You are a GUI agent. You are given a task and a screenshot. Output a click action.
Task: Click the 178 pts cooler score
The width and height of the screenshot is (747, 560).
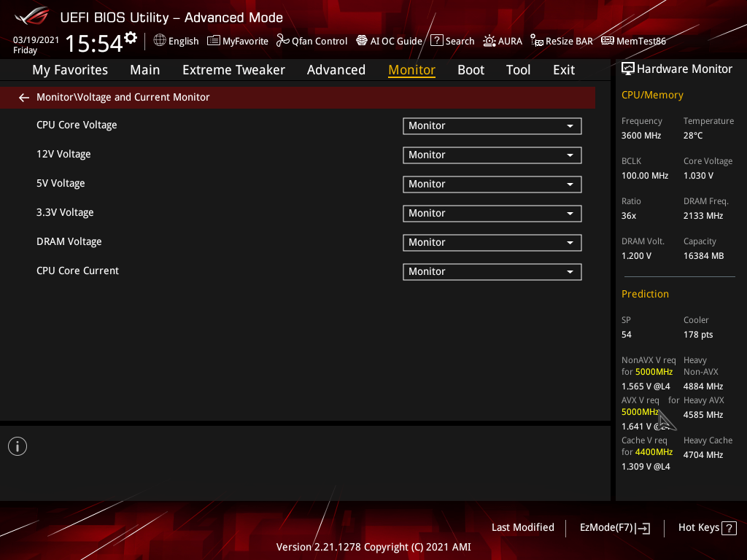click(698, 335)
